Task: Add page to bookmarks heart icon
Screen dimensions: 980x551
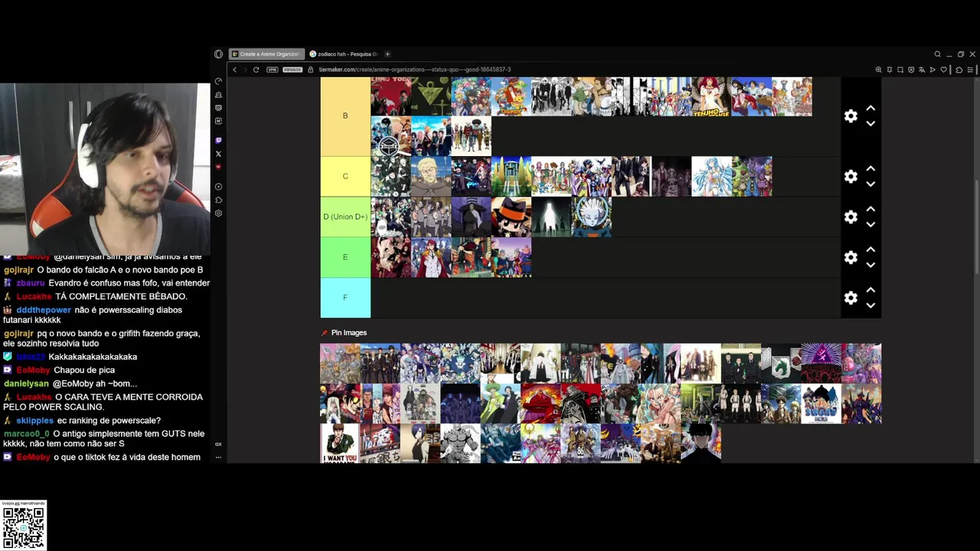Action: point(943,70)
